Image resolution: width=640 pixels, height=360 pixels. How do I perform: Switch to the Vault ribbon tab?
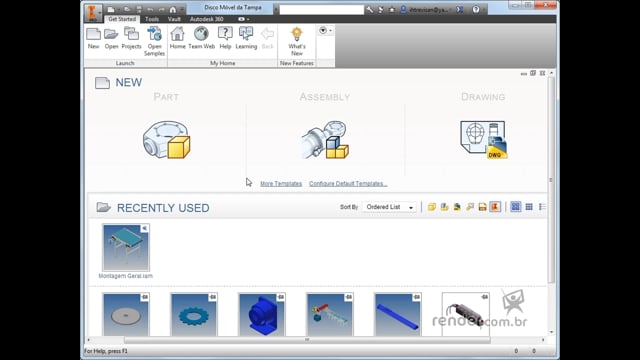point(174,19)
